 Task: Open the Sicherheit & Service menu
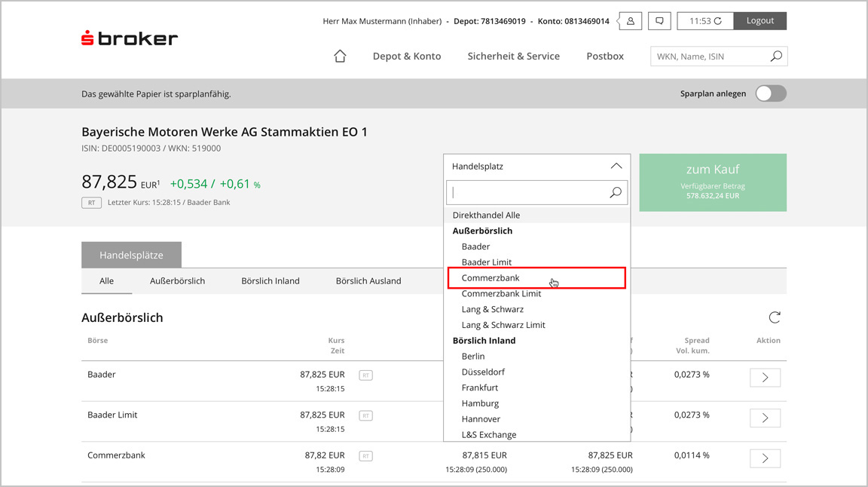pos(513,56)
